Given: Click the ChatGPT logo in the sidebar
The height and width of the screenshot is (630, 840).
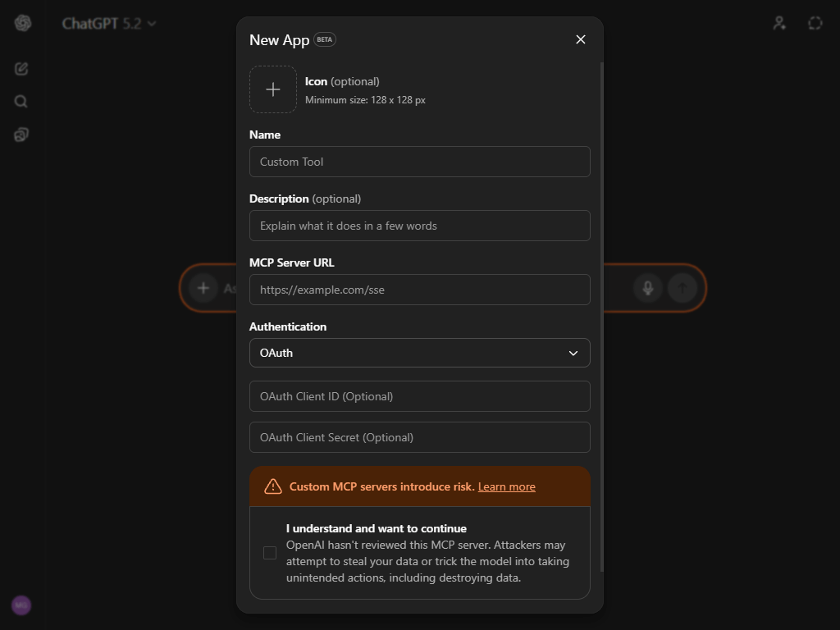Looking at the screenshot, I should coord(22,22).
